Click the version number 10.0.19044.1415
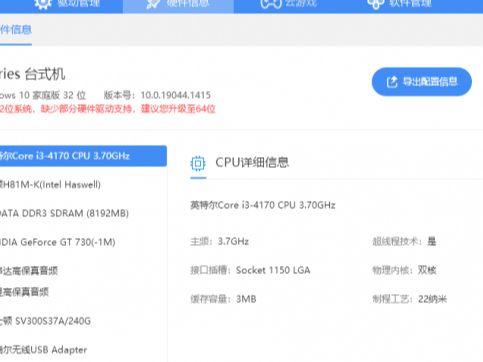Screen dimensions: 483x362 (x=175, y=95)
